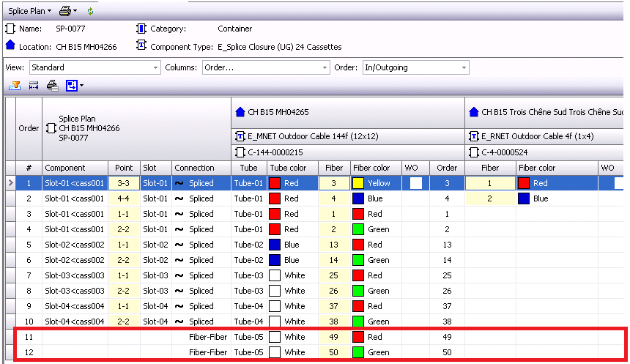Click the Tube column header
The width and height of the screenshot is (630, 364).
pyautogui.click(x=249, y=168)
